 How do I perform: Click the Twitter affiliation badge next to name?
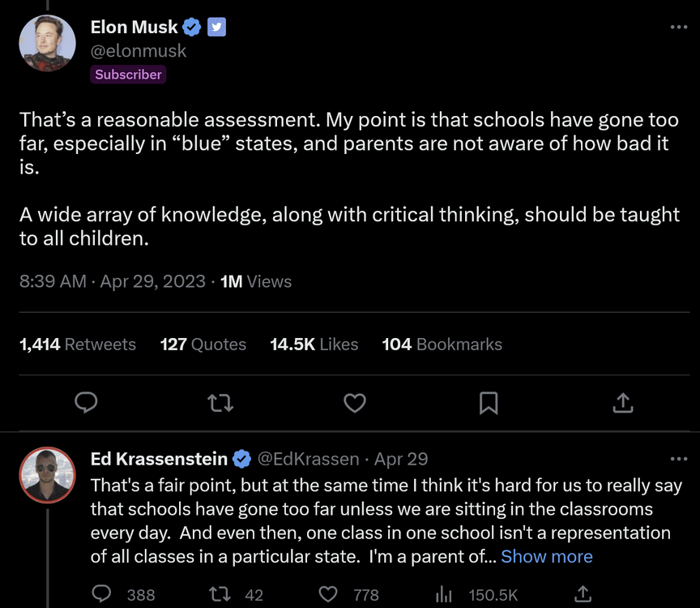(x=216, y=28)
